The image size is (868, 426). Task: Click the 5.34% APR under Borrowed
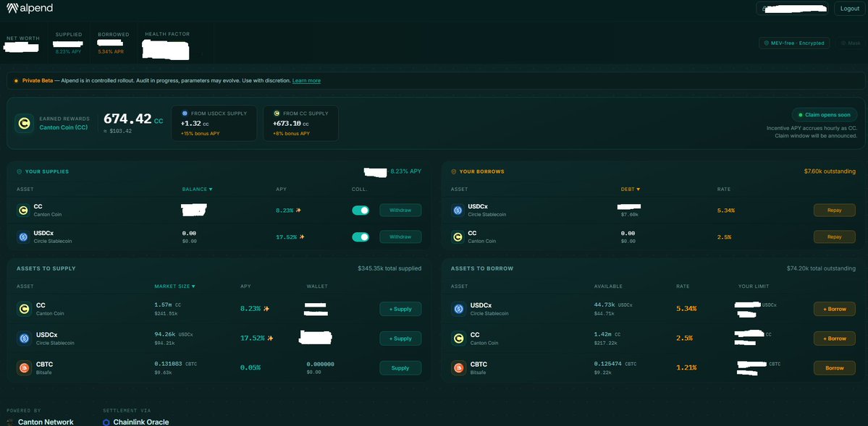tap(111, 51)
